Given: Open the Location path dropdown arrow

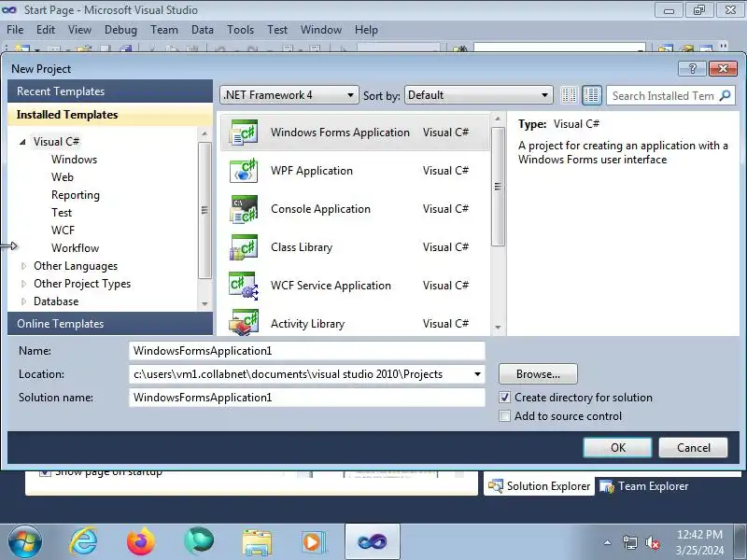Looking at the screenshot, I should click(477, 374).
